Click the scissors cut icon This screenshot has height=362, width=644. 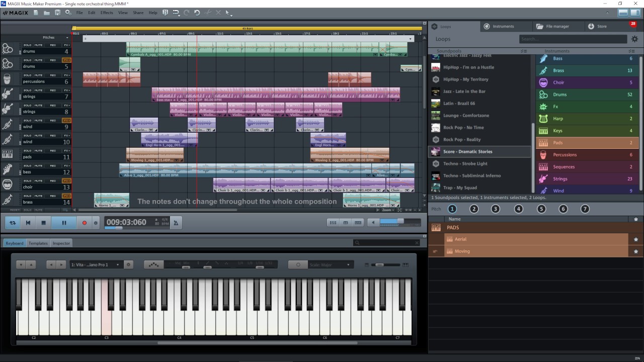[x=208, y=13]
